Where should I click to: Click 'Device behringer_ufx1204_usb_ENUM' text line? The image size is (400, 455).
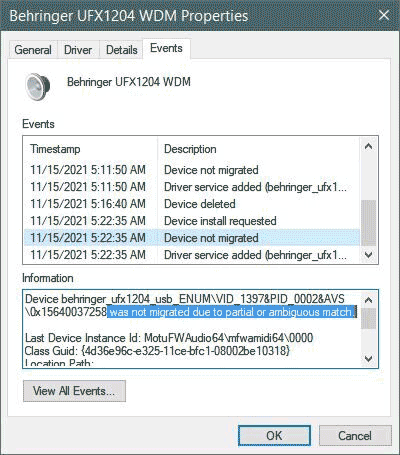click(185, 299)
